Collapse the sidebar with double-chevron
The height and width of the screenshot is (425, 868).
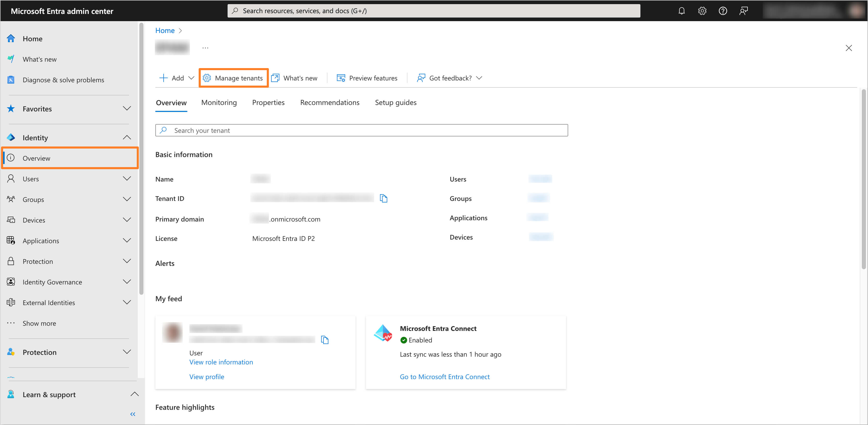coord(132,414)
